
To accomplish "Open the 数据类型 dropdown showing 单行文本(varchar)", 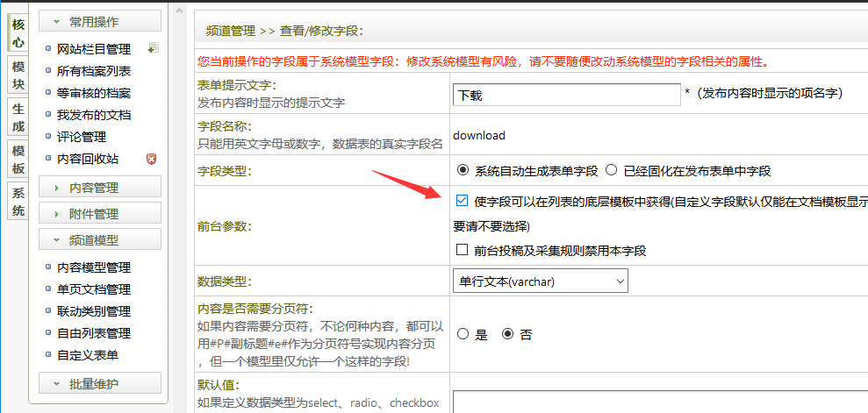I will [541, 281].
